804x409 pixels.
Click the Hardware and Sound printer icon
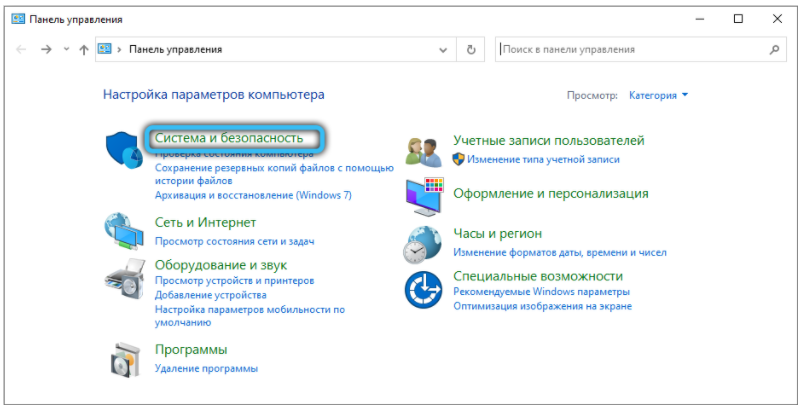(125, 277)
